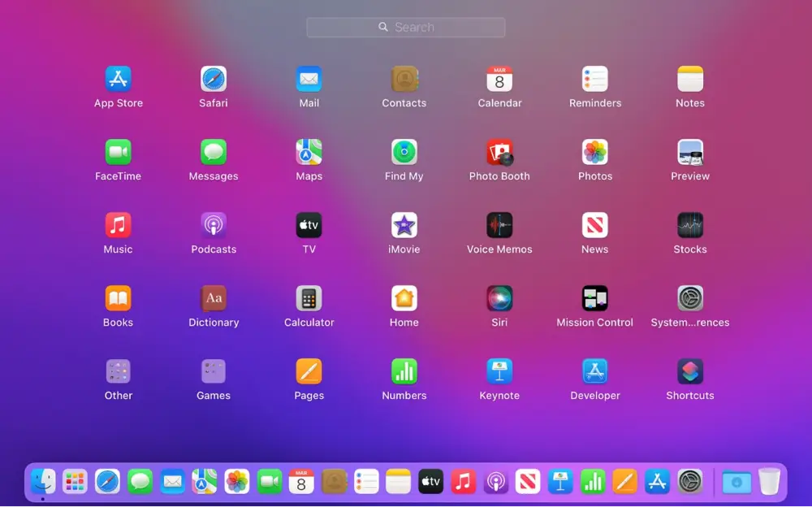The height and width of the screenshot is (507, 812).
Task: Open the Games folder
Action: tap(213, 370)
